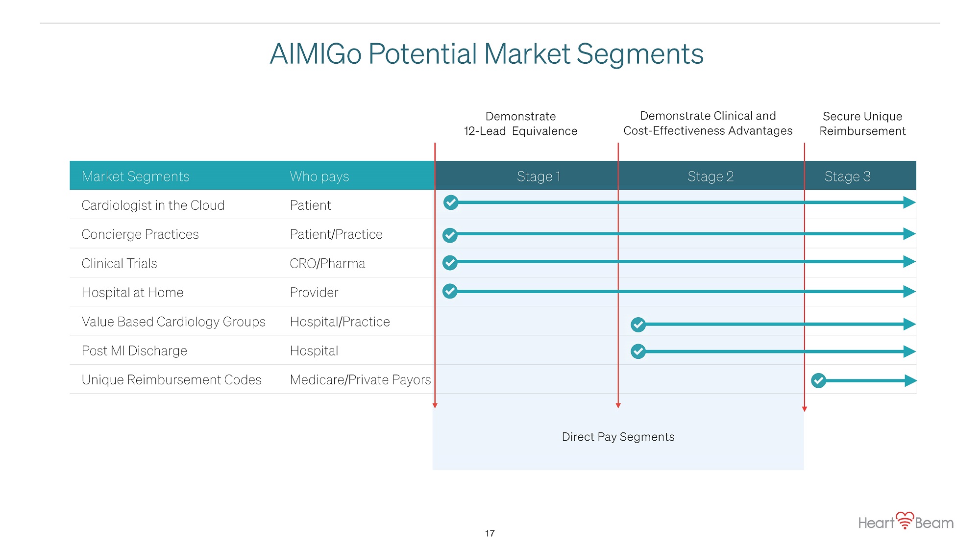The image size is (980, 551).
Task: Click the Post MI Discharge checkmark icon
Action: coord(638,351)
